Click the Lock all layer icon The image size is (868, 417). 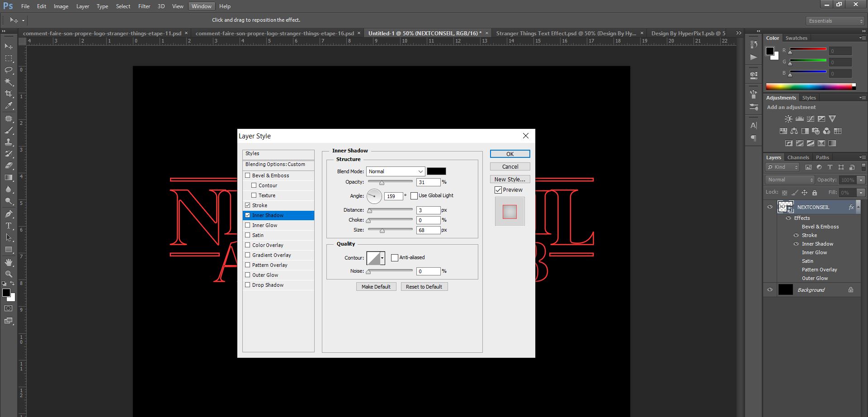(815, 193)
